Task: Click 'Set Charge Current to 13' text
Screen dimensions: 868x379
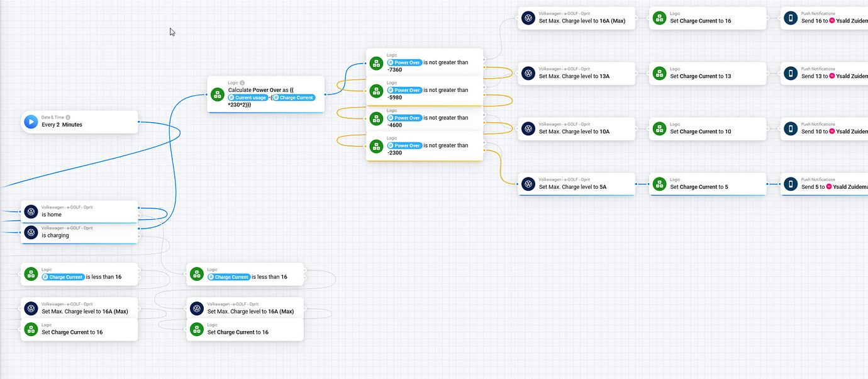Action: tap(701, 76)
